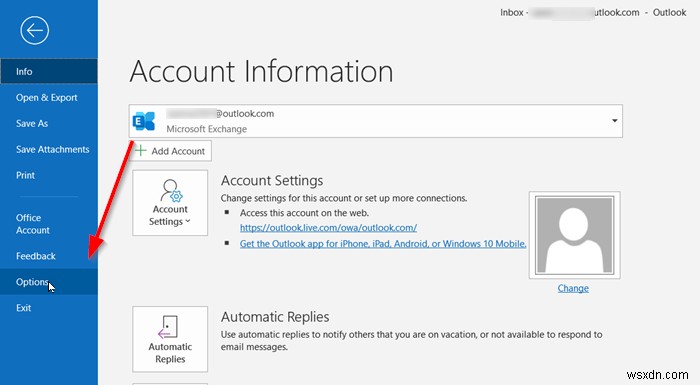
Task: Open the Feedback menu item
Action: click(x=49, y=256)
